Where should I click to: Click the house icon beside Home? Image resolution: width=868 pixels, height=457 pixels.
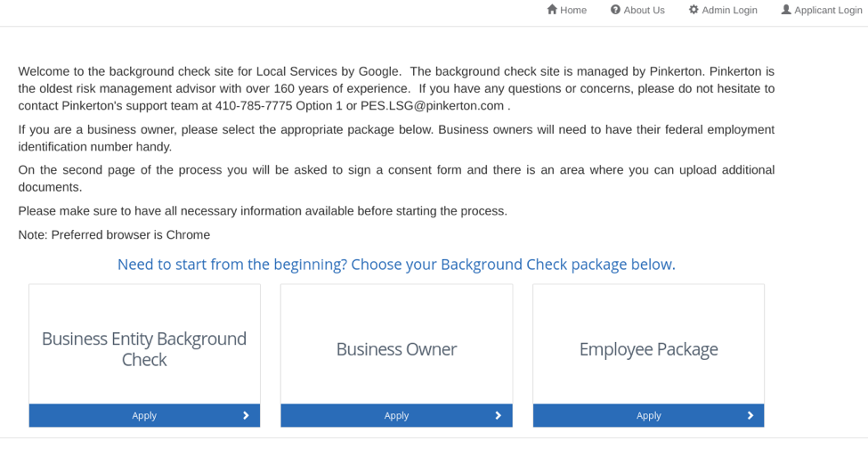click(x=552, y=10)
